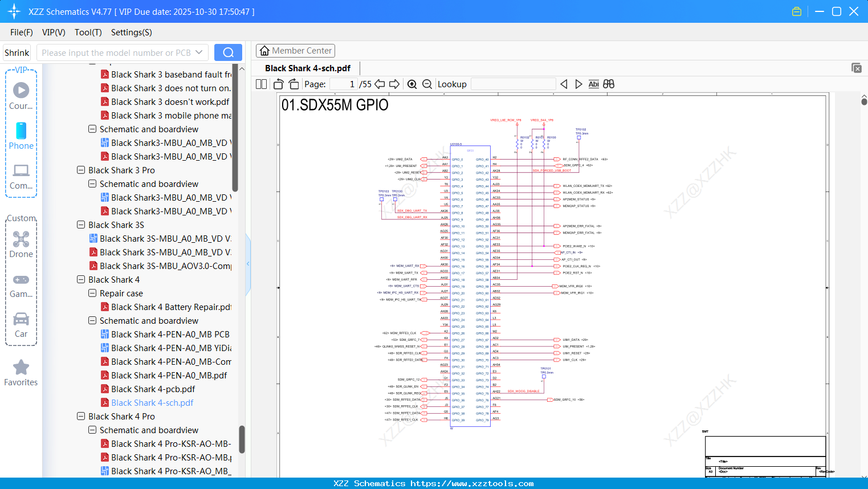Screen dimensions: 868x489
Task: Visit the xzztools.com link in the status bar
Action: coord(472,483)
